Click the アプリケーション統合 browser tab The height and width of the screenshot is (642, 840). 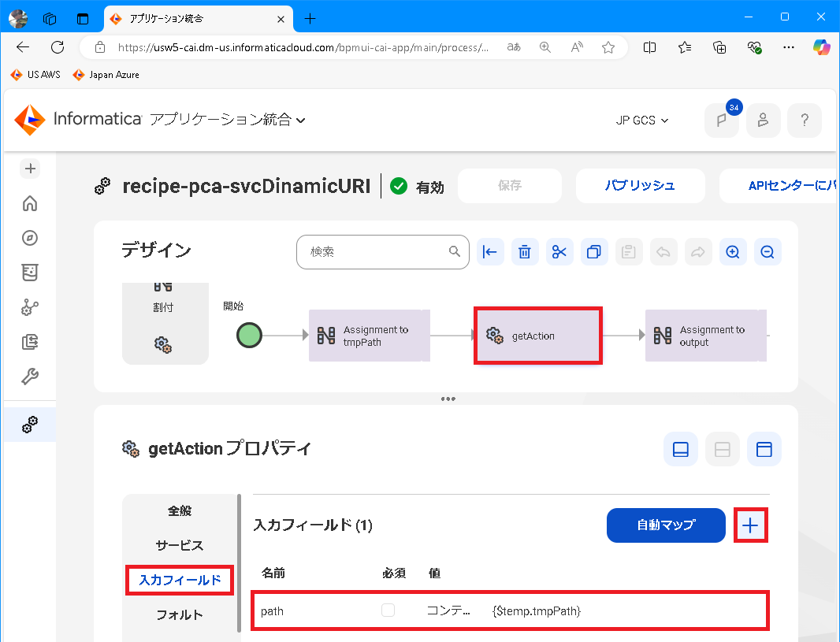pyautogui.click(x=199, y=19)
